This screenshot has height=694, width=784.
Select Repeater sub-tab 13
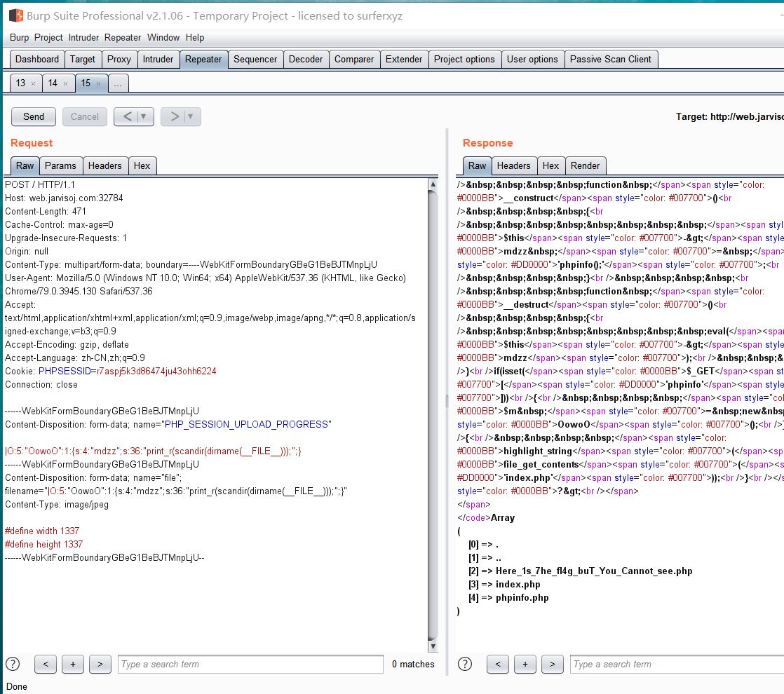point(20,83)
